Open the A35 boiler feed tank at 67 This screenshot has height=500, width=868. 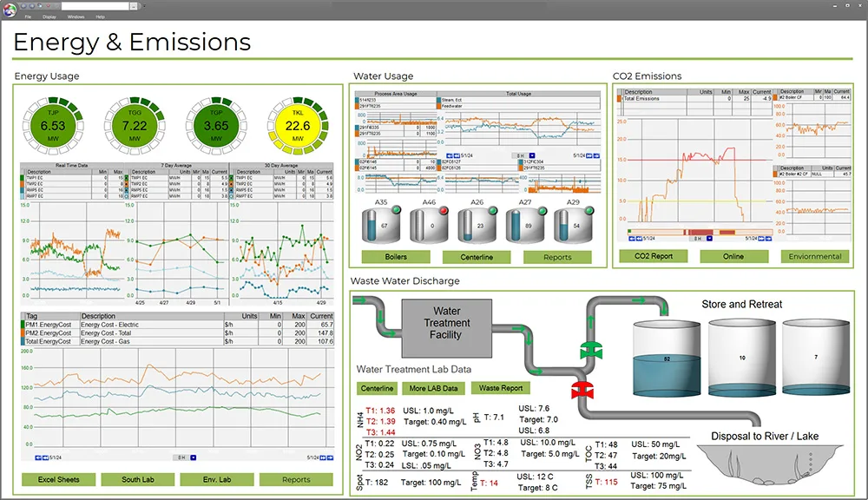[380, 226]
